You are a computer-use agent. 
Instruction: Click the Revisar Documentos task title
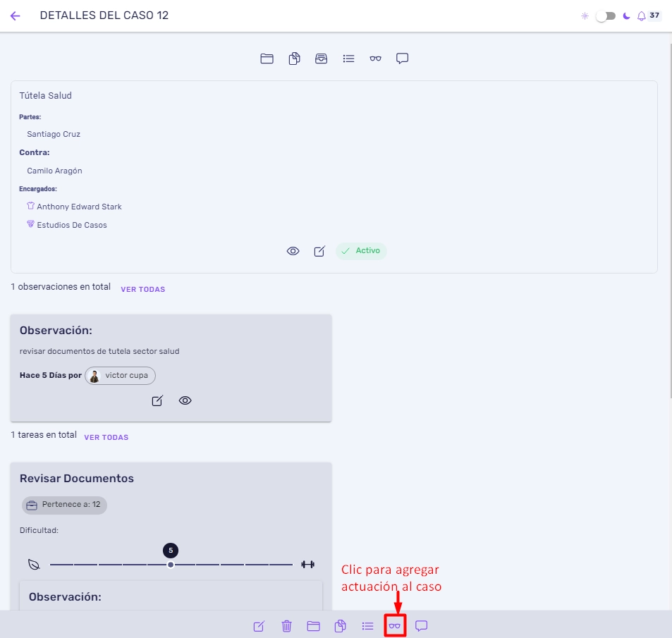(x=77, y=479)
